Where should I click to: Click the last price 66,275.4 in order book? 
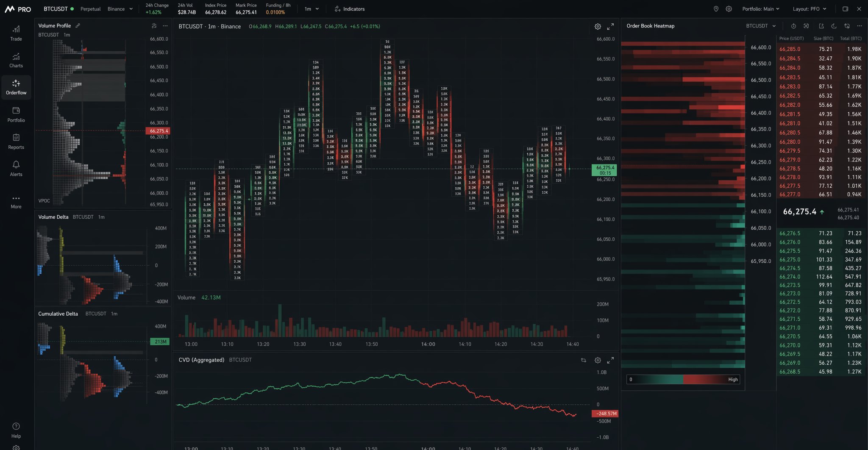[x=799, y=211]
